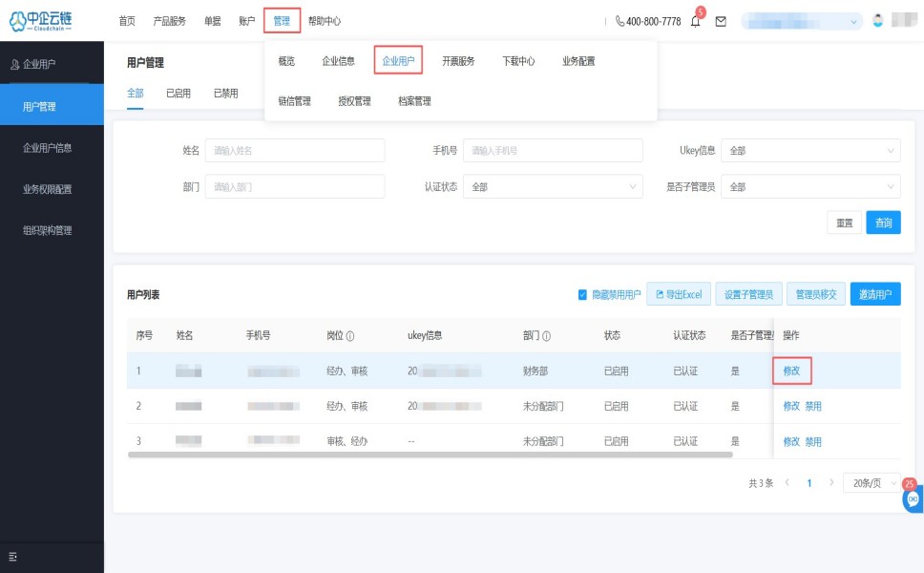Open the 20条/页 page size selector
Viewport: 924px width, 573px height.
coord(871,483)
